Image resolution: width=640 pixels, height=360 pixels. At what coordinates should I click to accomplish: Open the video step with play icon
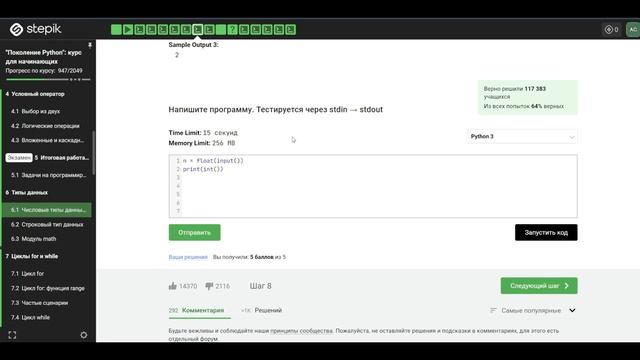click(128, 29)
